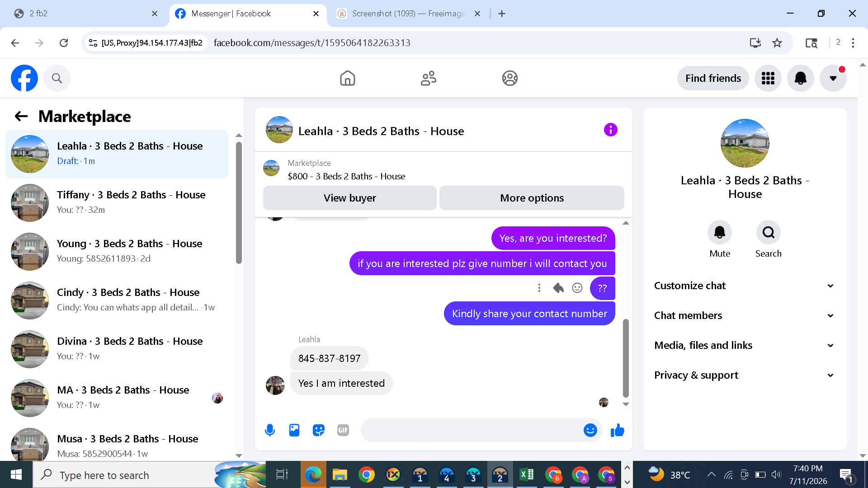The width and height of the screenshot is (868, 488).
Task: Open the Cindy conversation
Action: pos(117,300)
